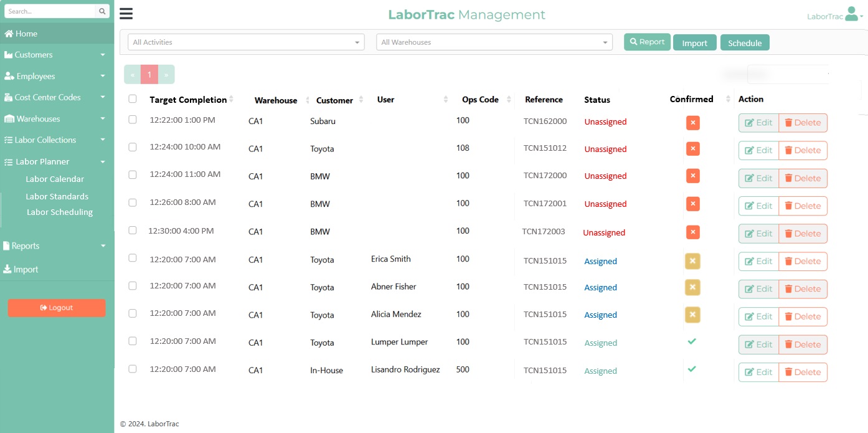Click red unconfirmed X icon for TCN162000
868x433 pixels.
click(692, 123)
